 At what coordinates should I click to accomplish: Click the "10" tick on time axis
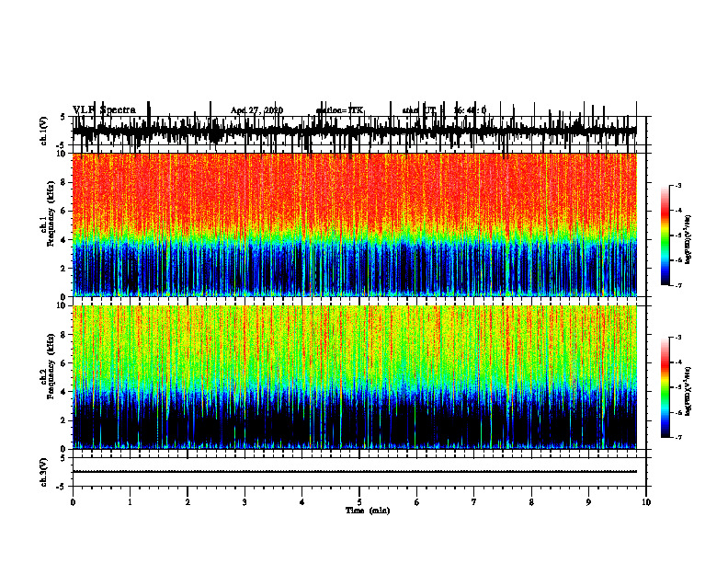[646, 502]
